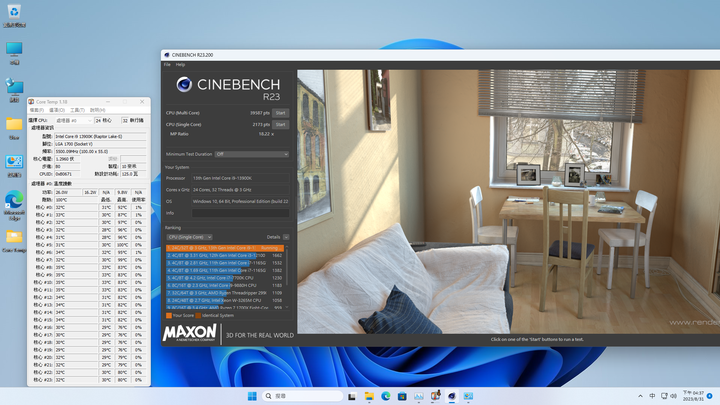Open Core Temp help menu (H)
The image size is (720, 405).
click(x=97, y=110)
